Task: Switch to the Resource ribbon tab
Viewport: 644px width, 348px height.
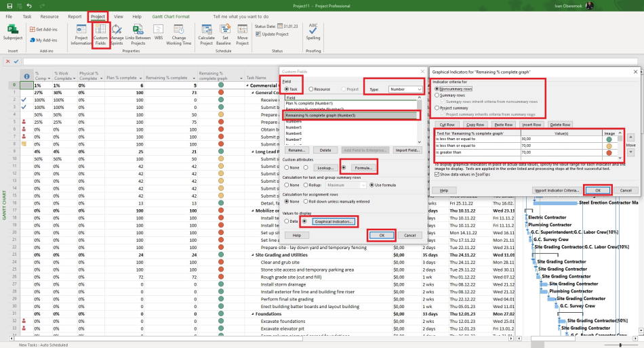Action: (49, 16)
